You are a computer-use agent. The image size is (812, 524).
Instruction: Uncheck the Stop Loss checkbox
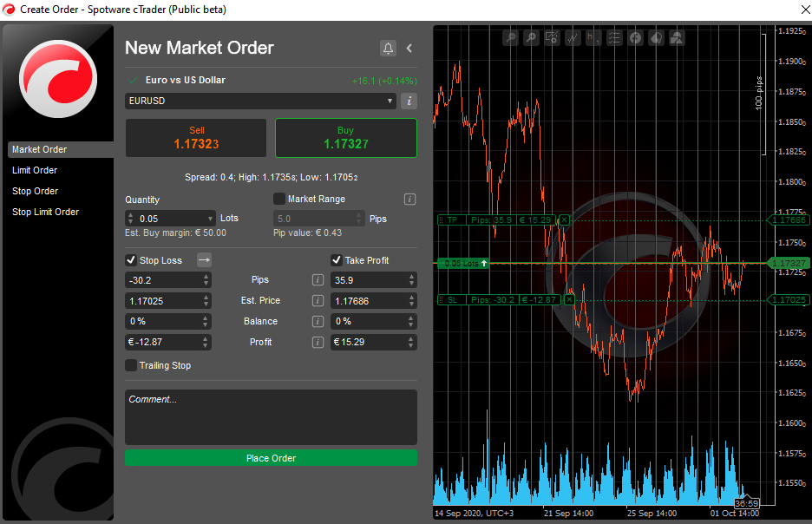click(131, 260)
